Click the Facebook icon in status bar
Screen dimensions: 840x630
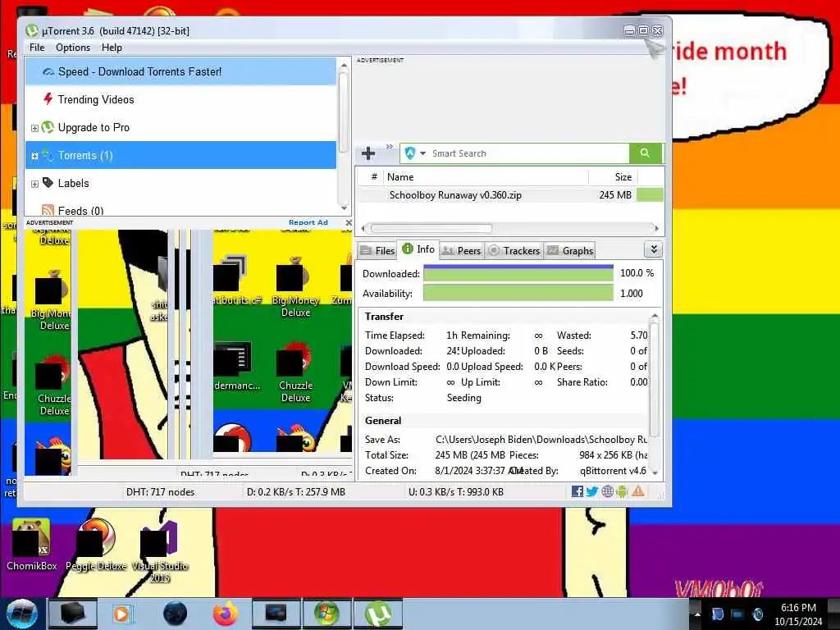pos(577,491)
